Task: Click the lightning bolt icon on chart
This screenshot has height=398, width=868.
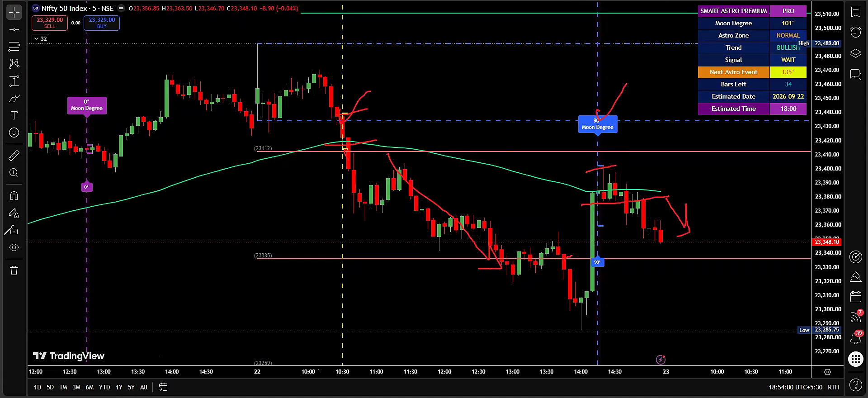Action: pos(660,360)
